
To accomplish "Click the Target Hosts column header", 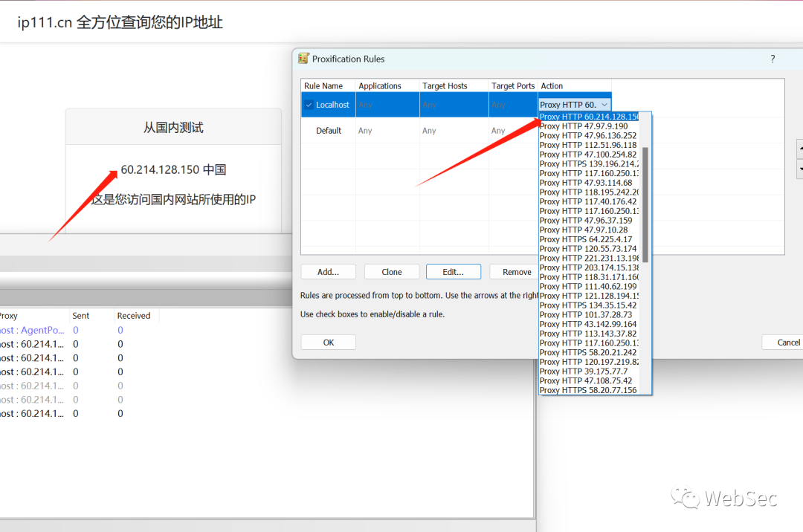I will tap(454, 86).
